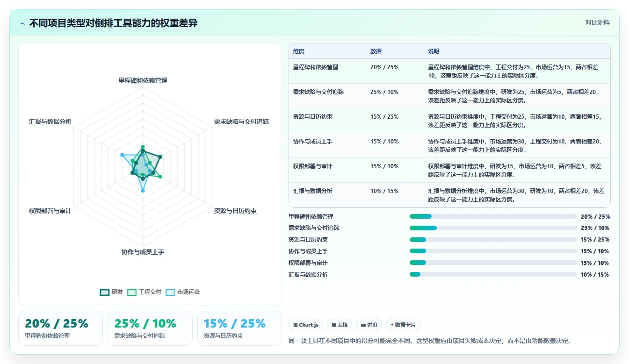Click the 汇报与数据分析 progress bar
Screen dimensions: 629x364
493,274
